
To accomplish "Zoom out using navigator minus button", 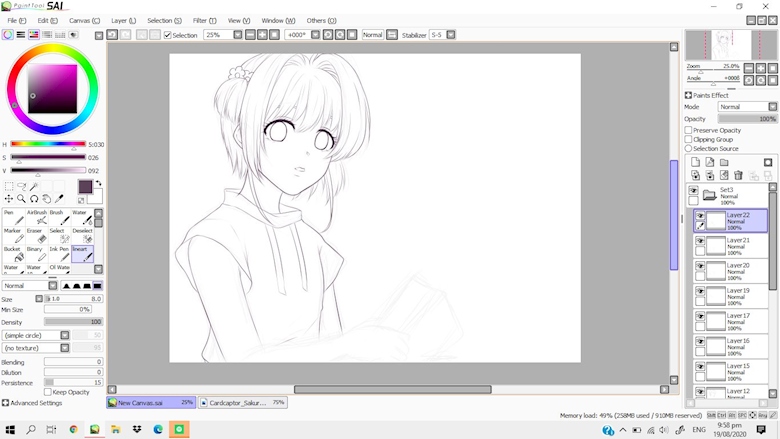I will [x=749, y=68].
